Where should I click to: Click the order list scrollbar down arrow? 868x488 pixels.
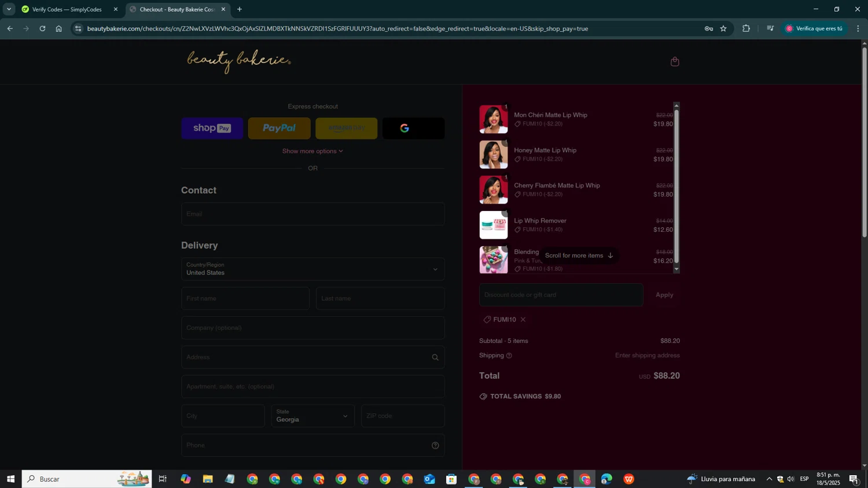tap(676, 270)
